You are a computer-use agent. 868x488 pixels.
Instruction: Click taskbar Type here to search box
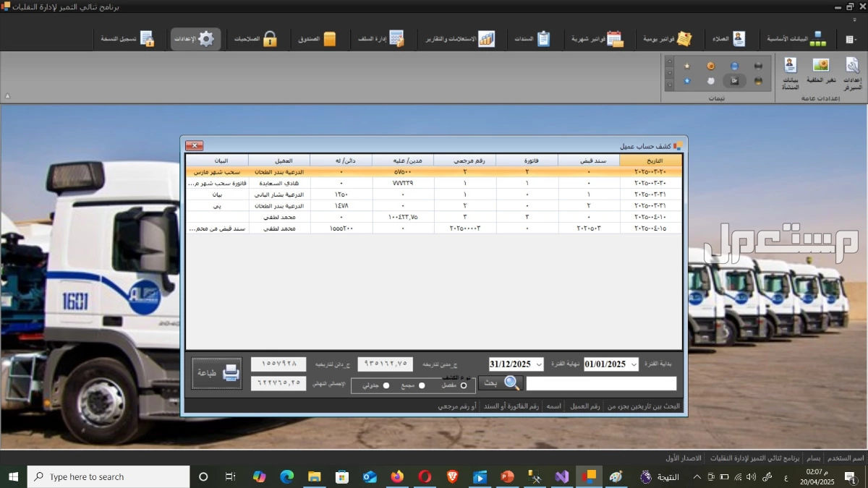tap(109, 476)
